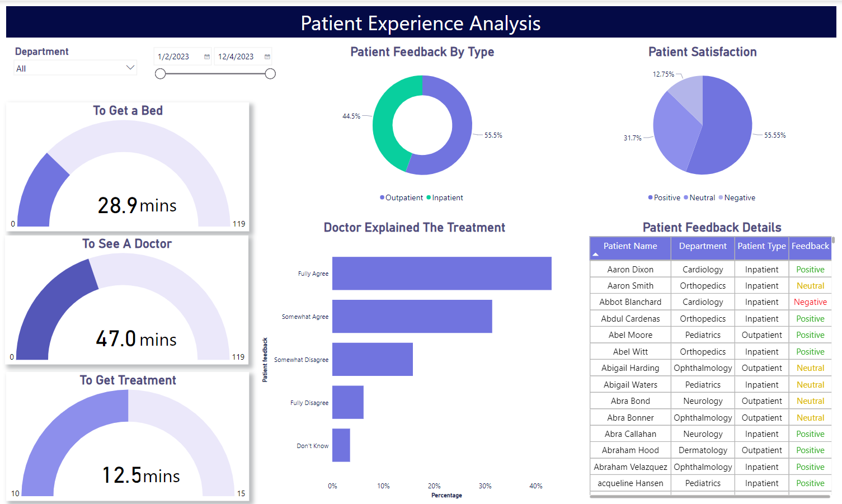Sort the table by the Feedback column header
This screenshot has height=504, width=842.
[x=810, y=246]
